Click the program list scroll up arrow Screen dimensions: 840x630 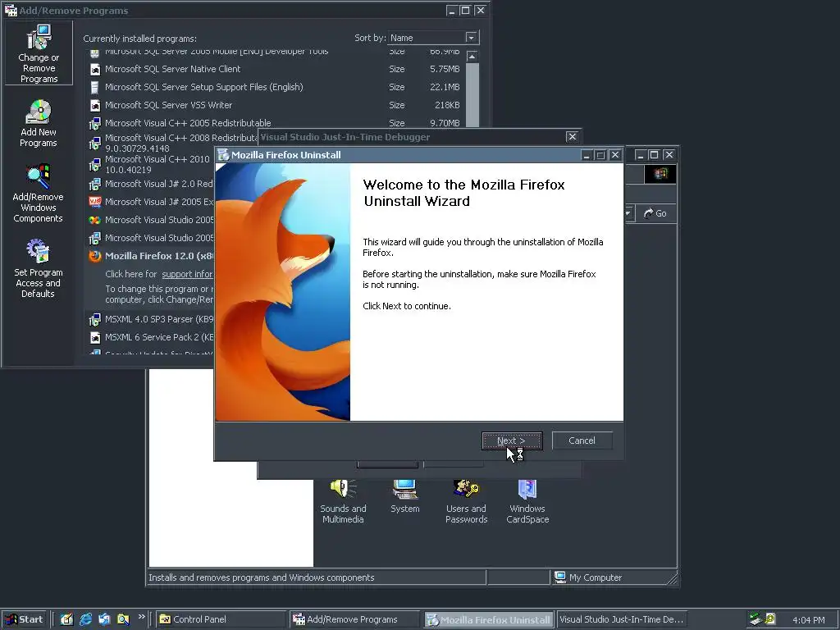[x=472, y=57]
